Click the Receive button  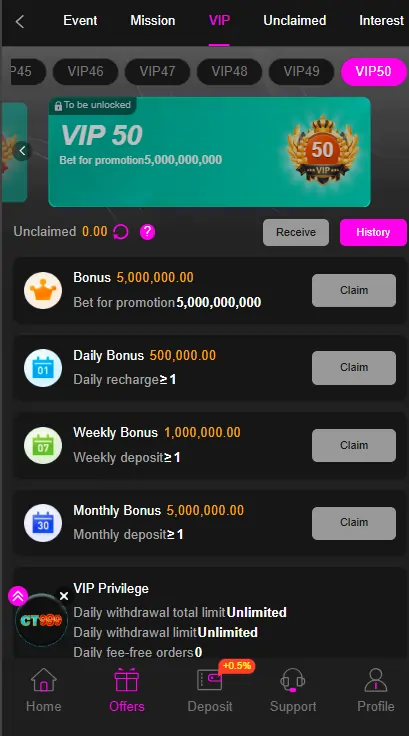(296, 232)
